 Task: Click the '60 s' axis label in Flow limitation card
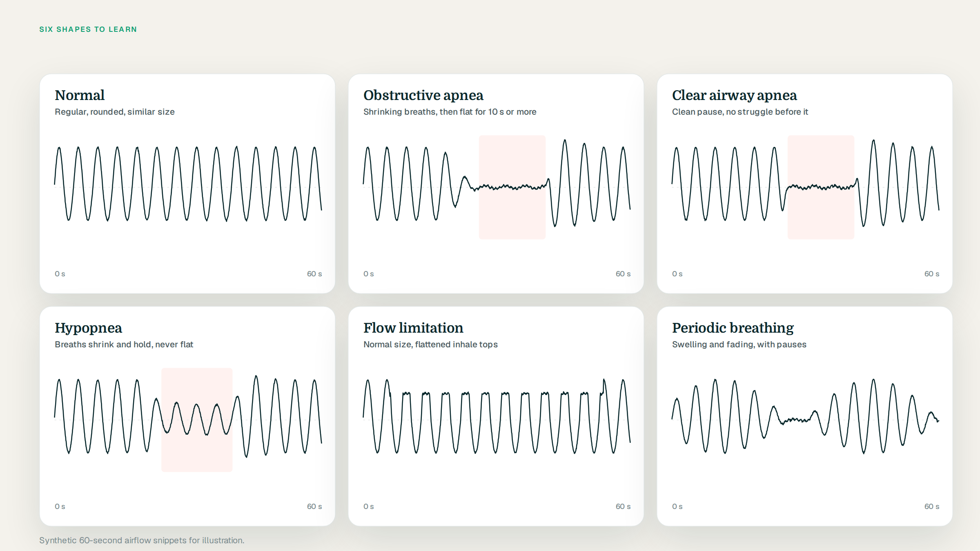(623, 507)
